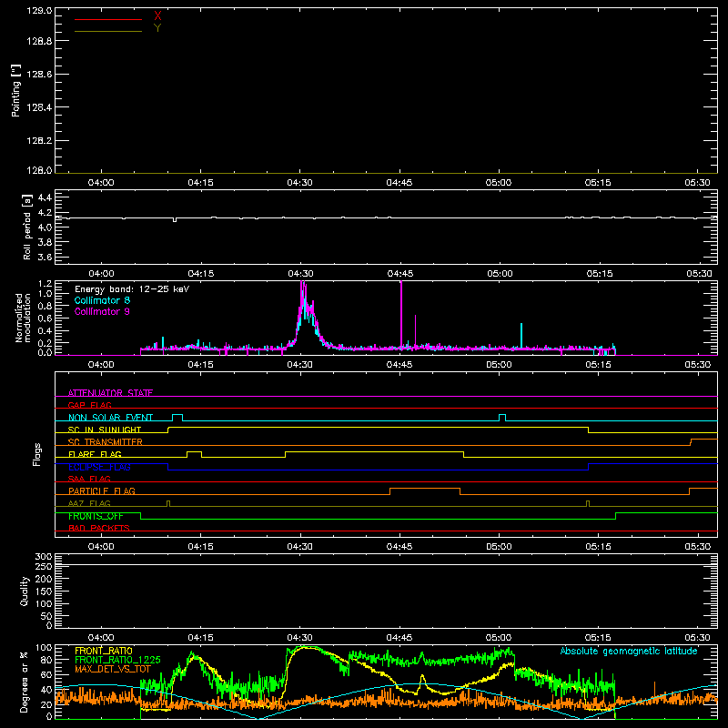Viewport: 728px width, 728px height.
Task: Click the 04:30 label under Pointing panel
Action: point(300,183)
